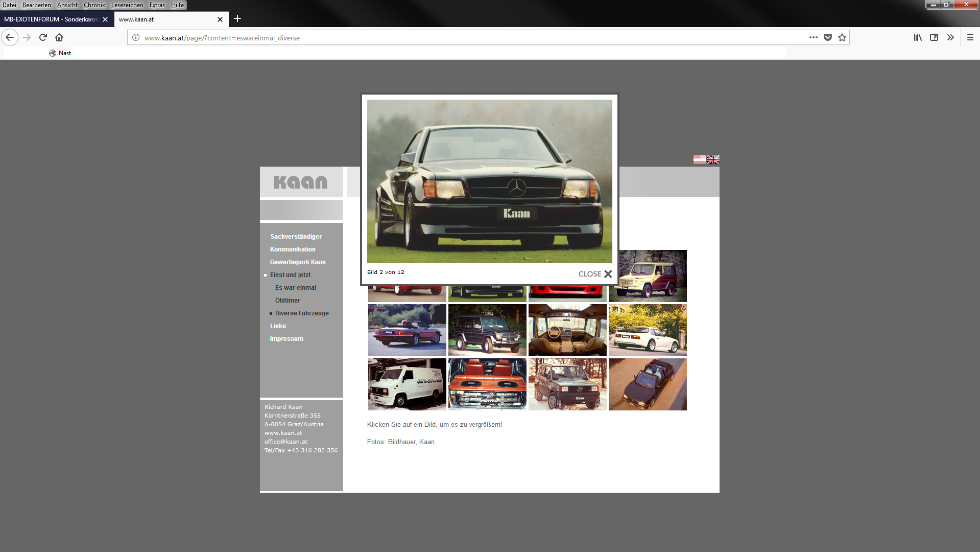Open the Hilfe menu
This screenshot has width=980, height=552.
click(x=177, y=5)
